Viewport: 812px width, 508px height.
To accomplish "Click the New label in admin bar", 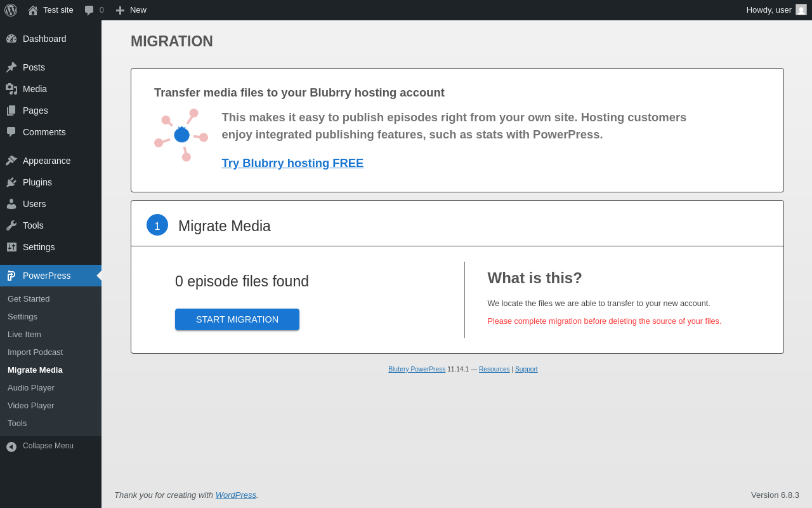I will click(x=138, y=10).
